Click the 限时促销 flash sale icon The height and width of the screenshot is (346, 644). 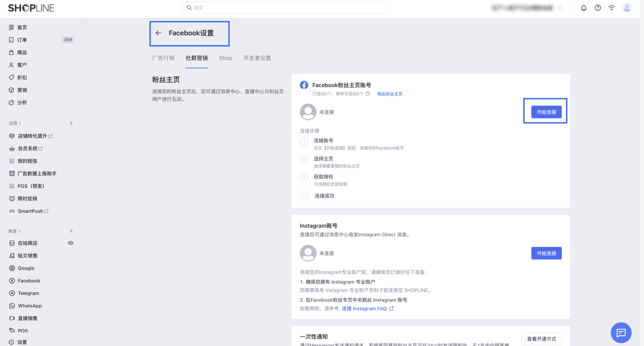click(x=12, y=199)
